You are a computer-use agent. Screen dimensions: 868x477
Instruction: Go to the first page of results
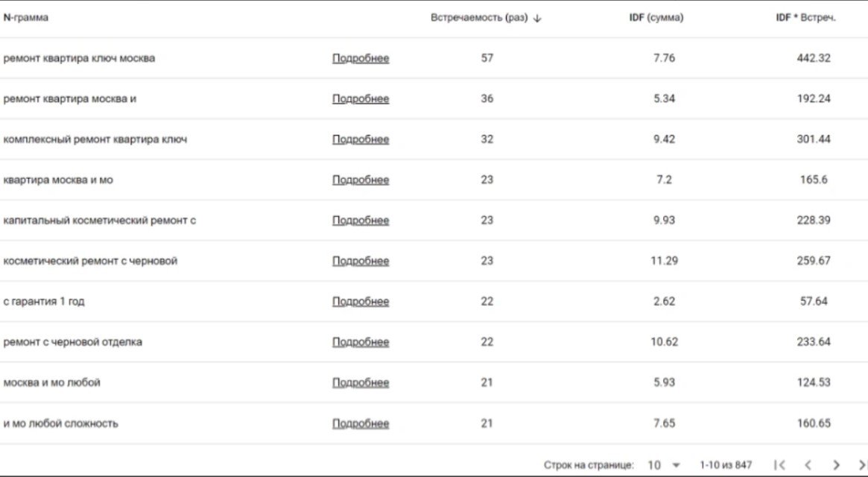click(779, 465)
